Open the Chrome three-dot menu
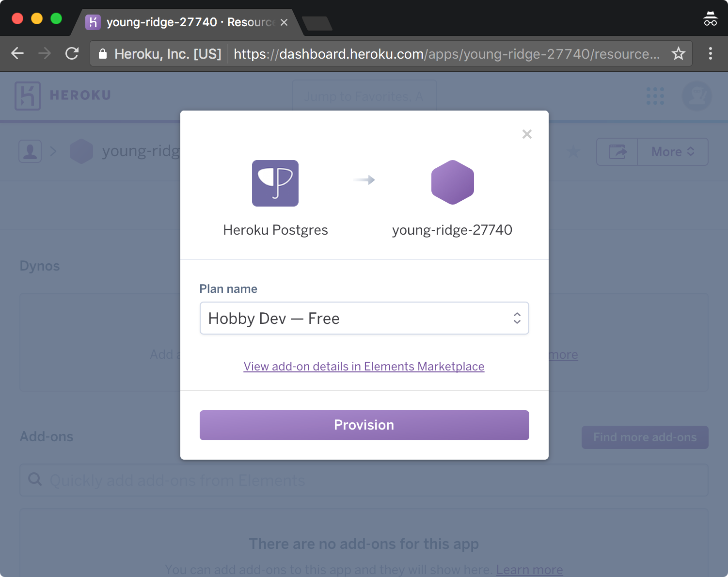728x577 pixels. [711, 53]
